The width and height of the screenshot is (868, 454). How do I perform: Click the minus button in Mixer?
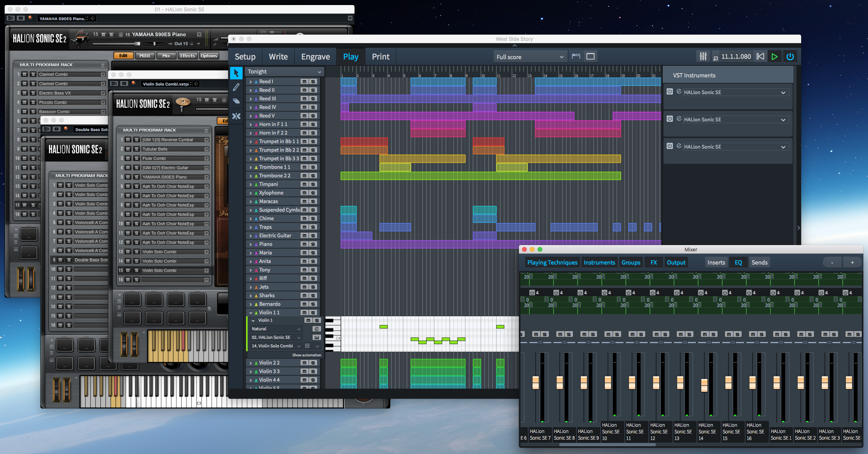832,263
